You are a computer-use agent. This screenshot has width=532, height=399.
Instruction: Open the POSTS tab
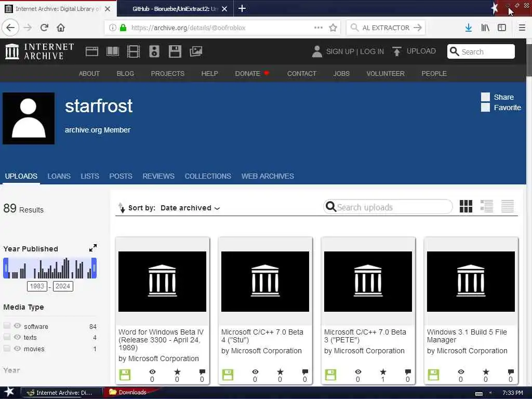(x=121, y=176)
